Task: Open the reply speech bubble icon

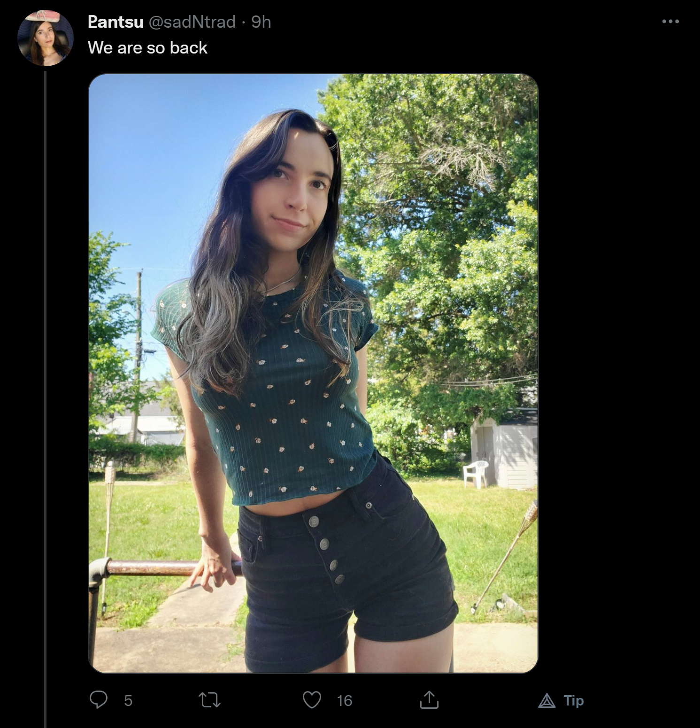Action: pos(99,700)
